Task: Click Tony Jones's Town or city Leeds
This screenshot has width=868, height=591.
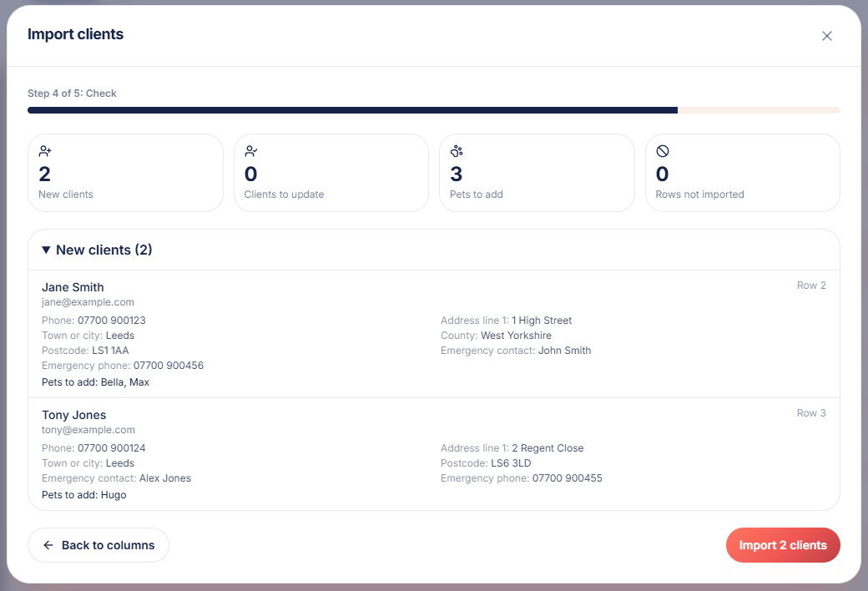Action: coord(120,463)
